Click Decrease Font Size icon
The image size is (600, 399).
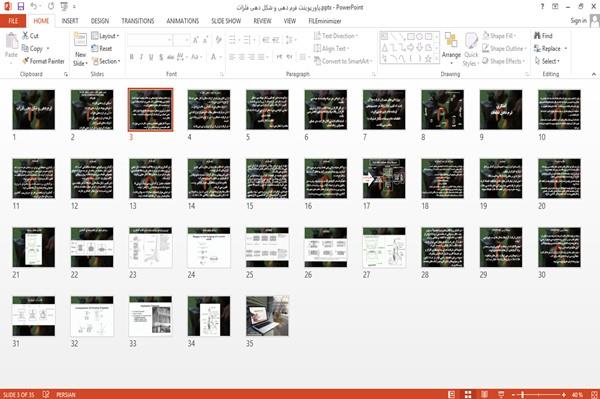point(205,40)
